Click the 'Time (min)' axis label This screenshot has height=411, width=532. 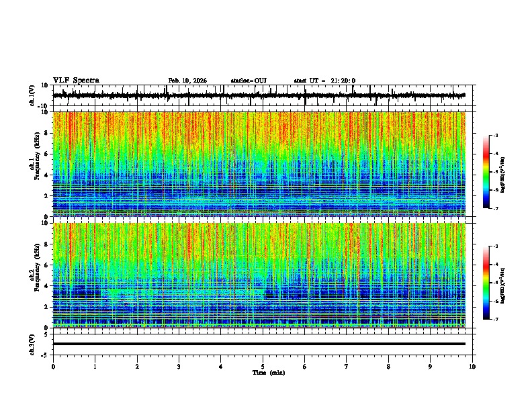tap(269, 373)
